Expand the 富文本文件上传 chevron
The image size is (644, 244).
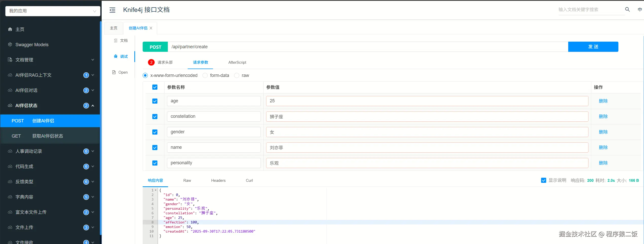tap(93, 212)
